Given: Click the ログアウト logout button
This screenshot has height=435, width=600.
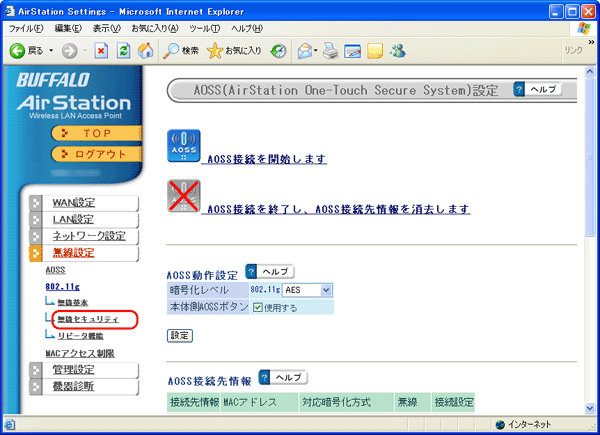Looking at the screenshot, I should coord(95,154).
